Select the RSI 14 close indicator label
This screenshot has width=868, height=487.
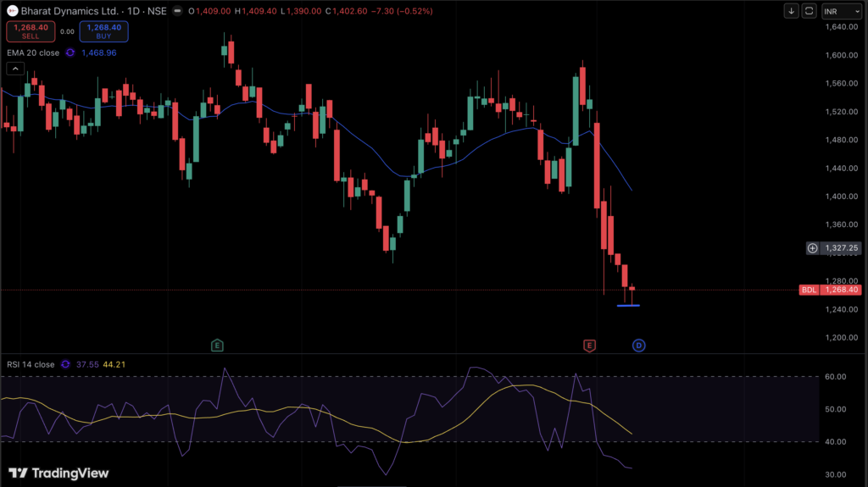(31, 364)
